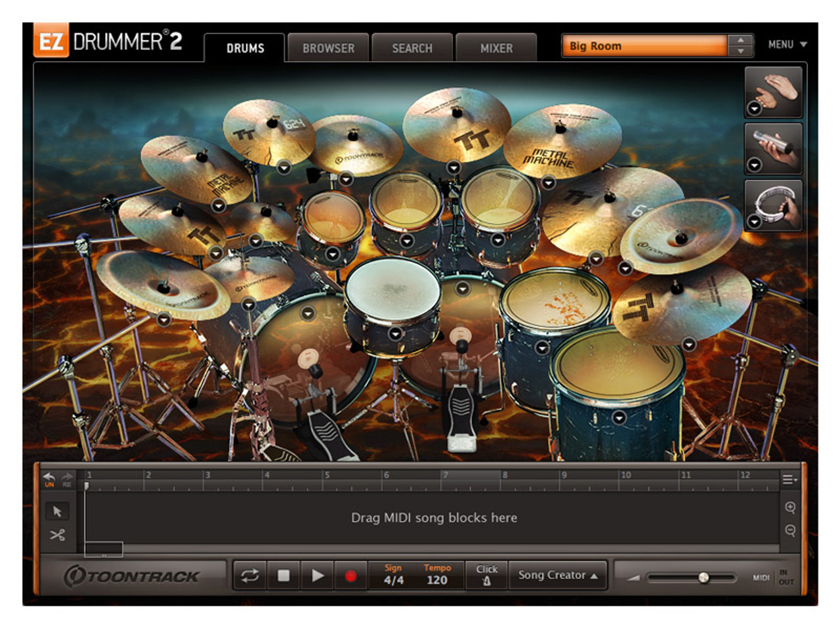Click the hand claps percussion pad

point(774,91)
